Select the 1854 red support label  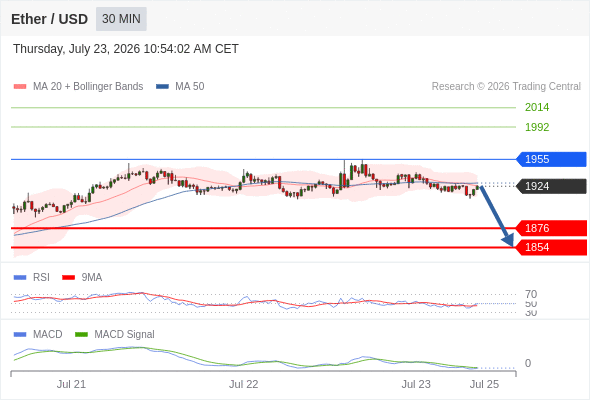pos(551,247)
